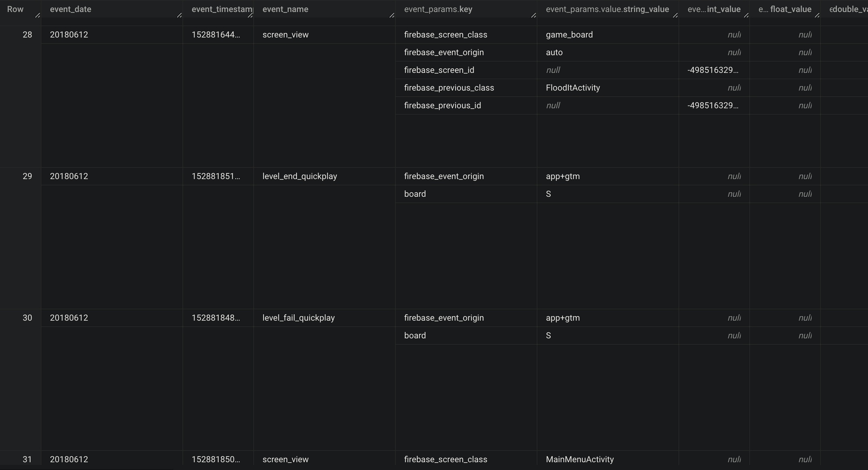The width and height of the screenshot is (868, 470).
Task: Click resize handle of Row column header
Action: (37, 15)
